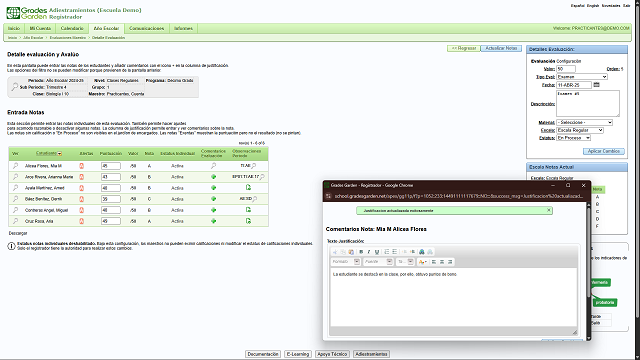
Task: Click the Regresar button
Action: pyautogui.click(x=464, y=48)
